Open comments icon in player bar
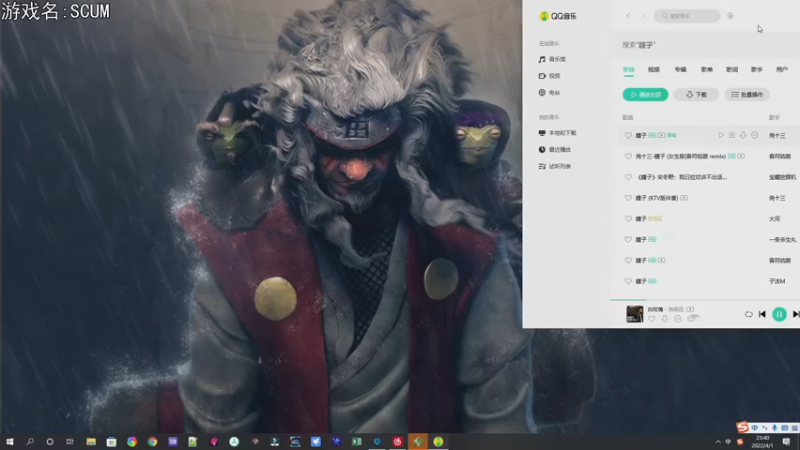800x450 pixels. point(692,318)
